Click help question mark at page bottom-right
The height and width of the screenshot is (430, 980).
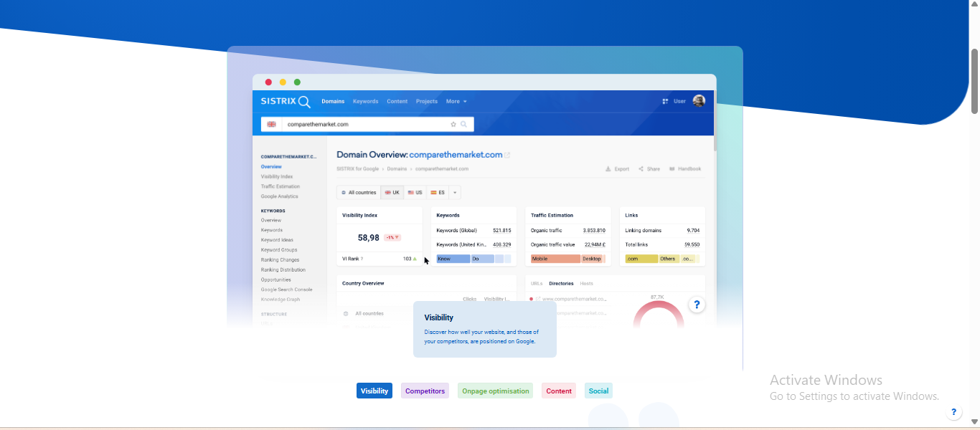(x=953, y=412)
